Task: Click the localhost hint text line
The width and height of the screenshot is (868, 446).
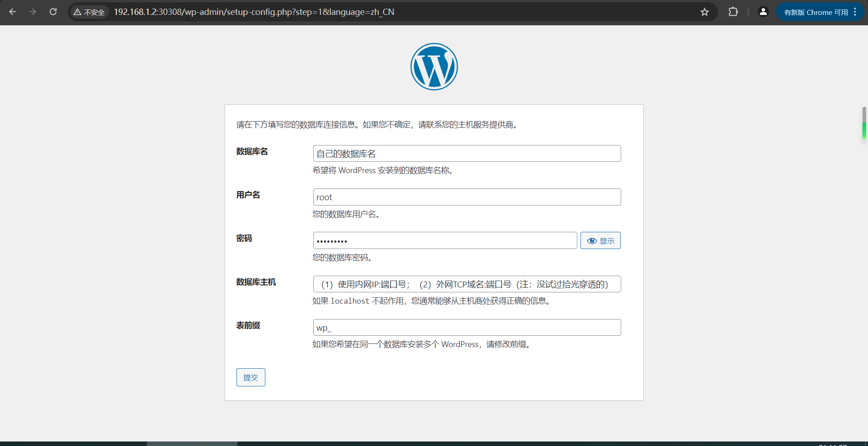Action: point(433,301)
